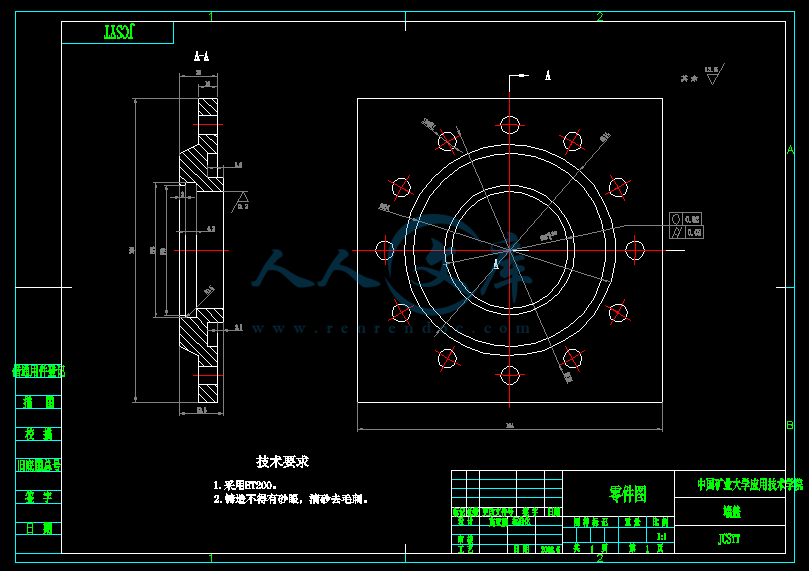Click the geometric tolerance frame right of flange
Viewport: 809px width, 571px height.
(x=686, y=225)
